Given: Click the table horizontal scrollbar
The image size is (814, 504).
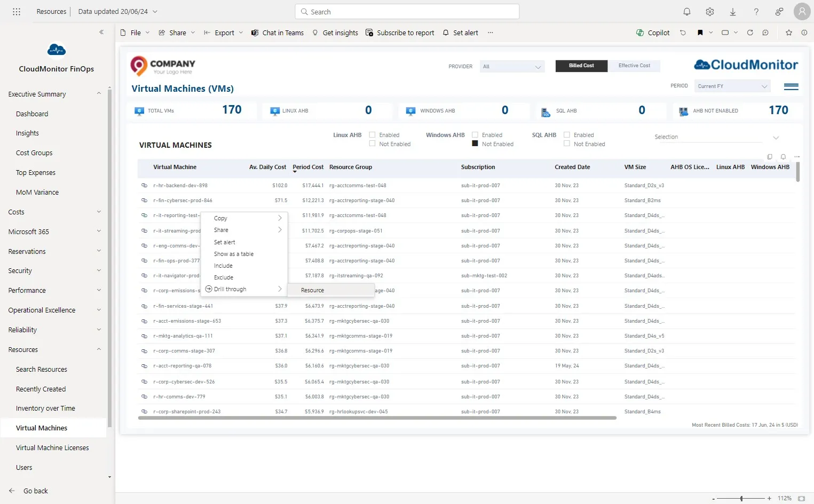Looking at the screenshot, I should point(377,418).
